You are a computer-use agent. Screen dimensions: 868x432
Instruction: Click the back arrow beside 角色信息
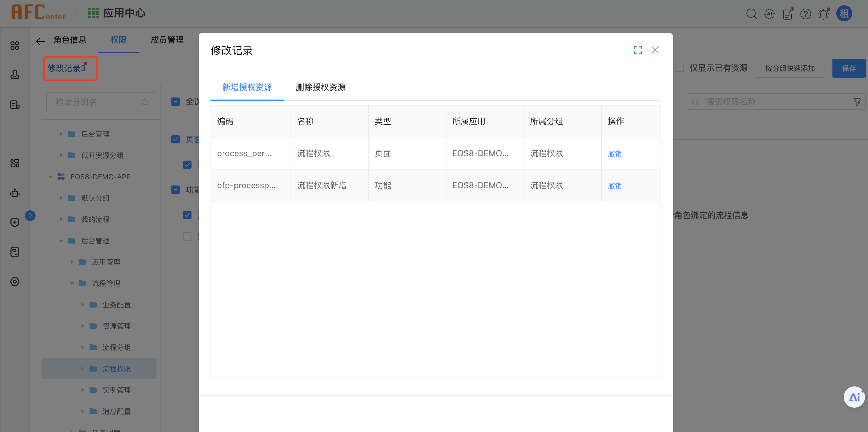(x=40, y=41)
